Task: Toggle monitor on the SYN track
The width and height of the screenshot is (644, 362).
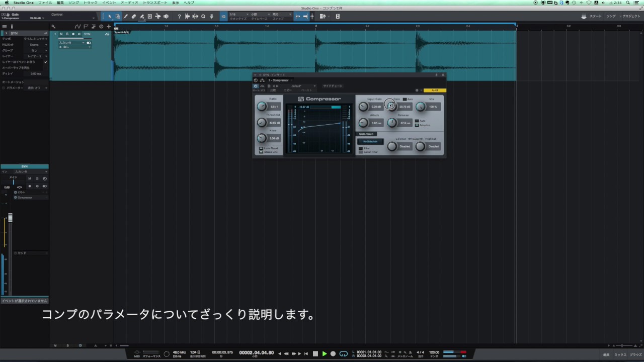Action: (79, 34)
